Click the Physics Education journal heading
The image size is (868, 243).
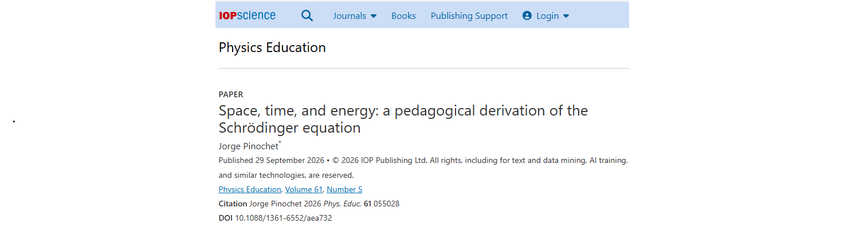coord(272,47)
